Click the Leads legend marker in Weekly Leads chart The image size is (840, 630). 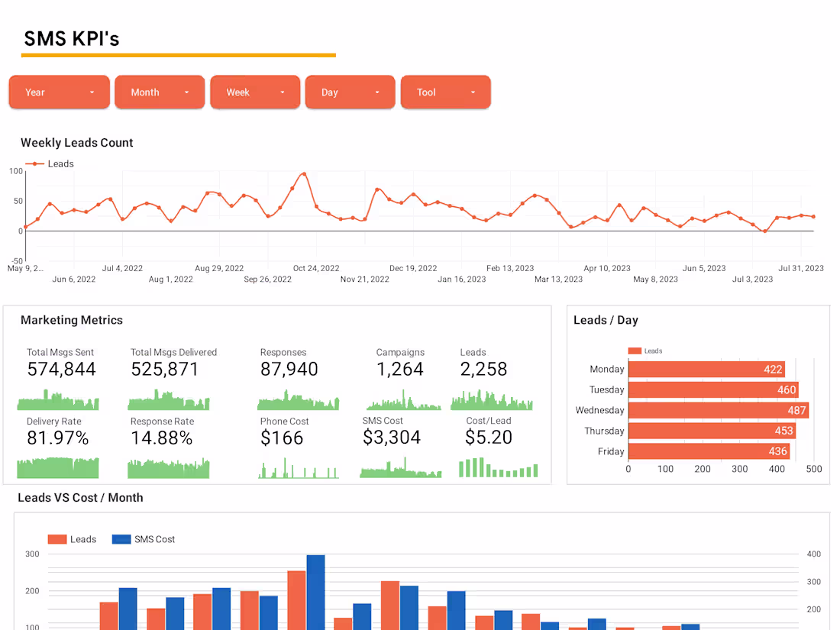coord(35,164)
